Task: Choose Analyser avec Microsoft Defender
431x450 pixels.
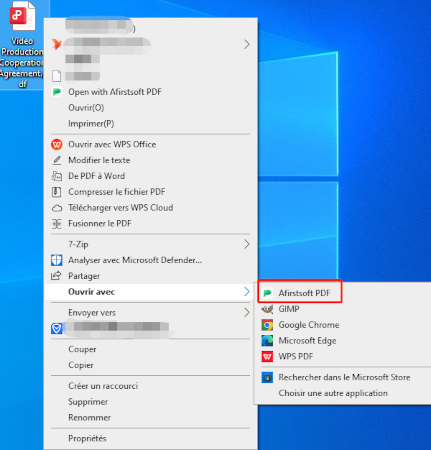Action: [150, 260]
